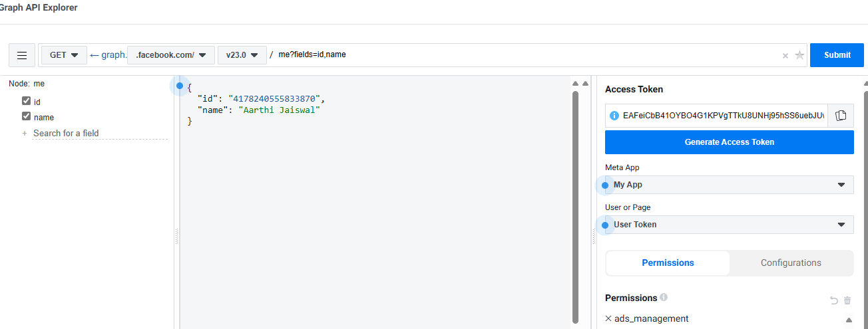Image resolution: width=868 pixels, height=329 pixels.
Task: Open the hamburger menu beside GET
Action: click(22, 55)
